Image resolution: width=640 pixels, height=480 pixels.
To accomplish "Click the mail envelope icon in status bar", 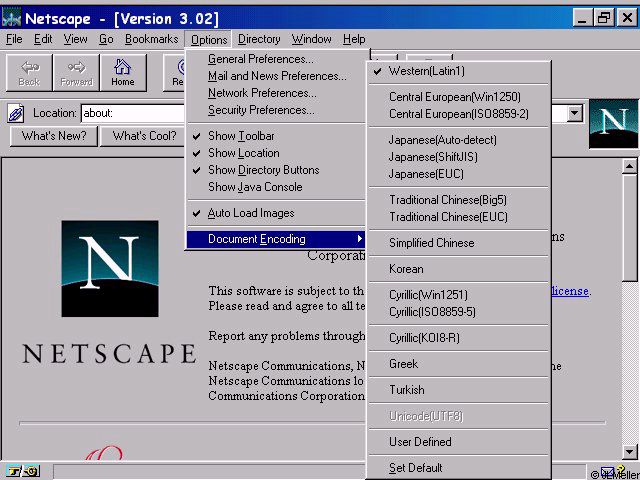I will (x=607, y=472).
